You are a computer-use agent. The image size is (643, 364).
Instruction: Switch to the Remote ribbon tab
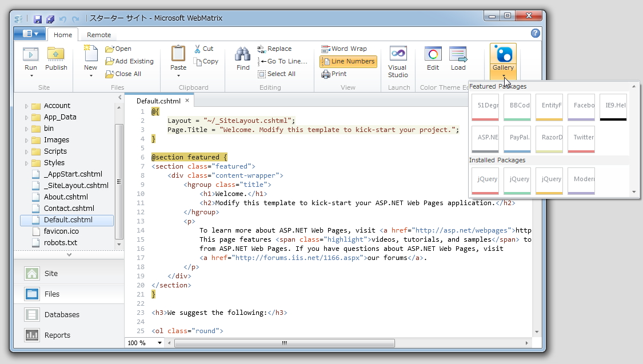tap(99, 35)
